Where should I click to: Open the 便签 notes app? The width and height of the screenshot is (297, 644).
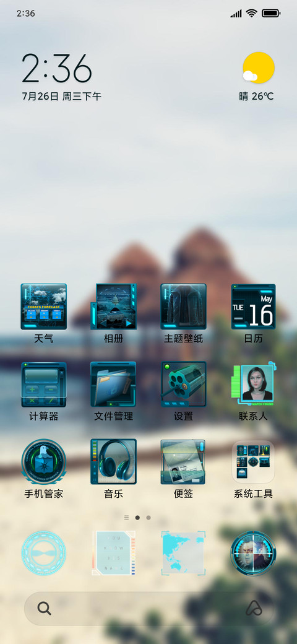coord(183,462)
